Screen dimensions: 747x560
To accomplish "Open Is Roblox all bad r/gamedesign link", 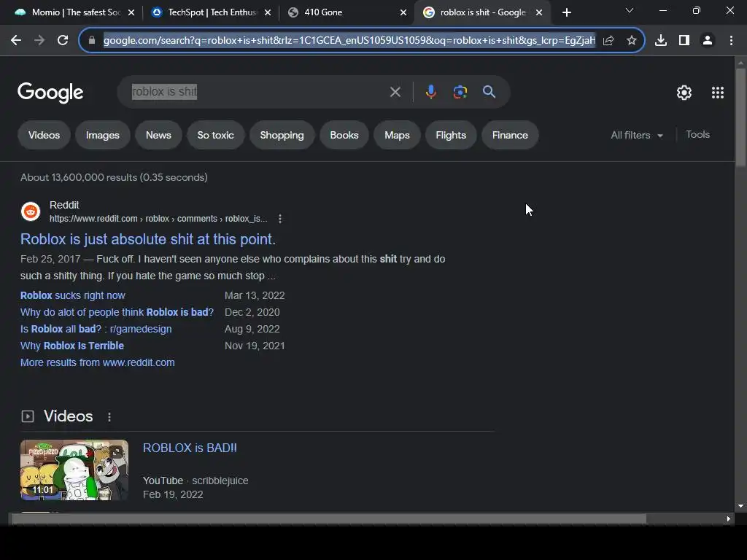I will pyautogui.click(x=96, y=329).
